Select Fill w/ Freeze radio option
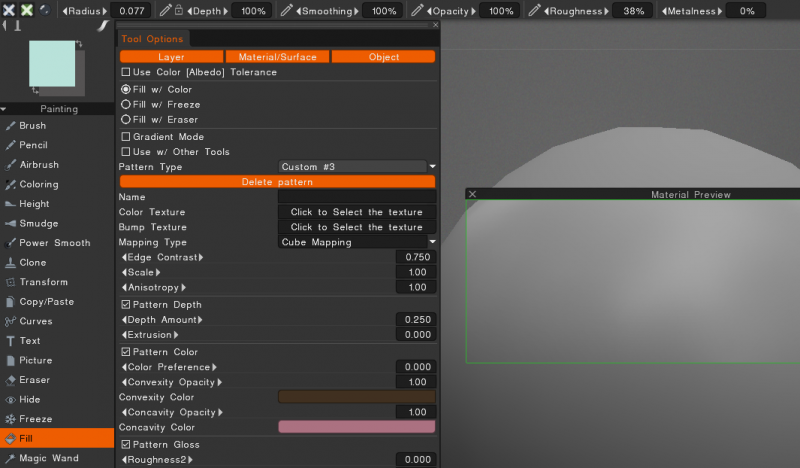This screenshot has height=468, width=800. pyautogui.click(x=126, y=105)
